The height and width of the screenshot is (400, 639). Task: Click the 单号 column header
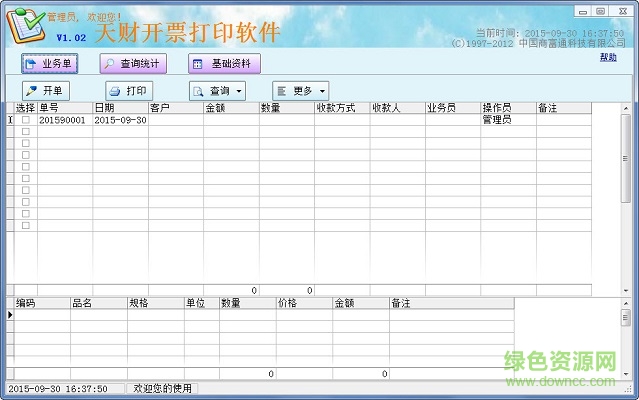(x=65, y=108)
